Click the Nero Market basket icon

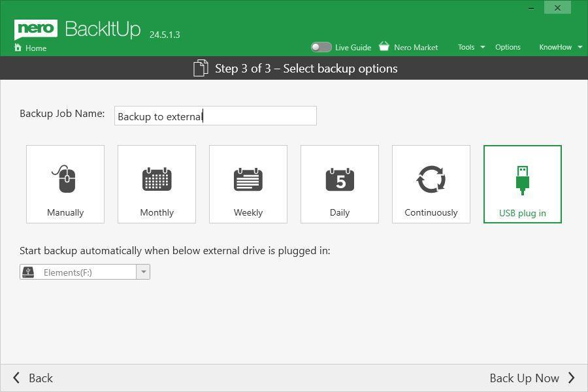[384, 46]
